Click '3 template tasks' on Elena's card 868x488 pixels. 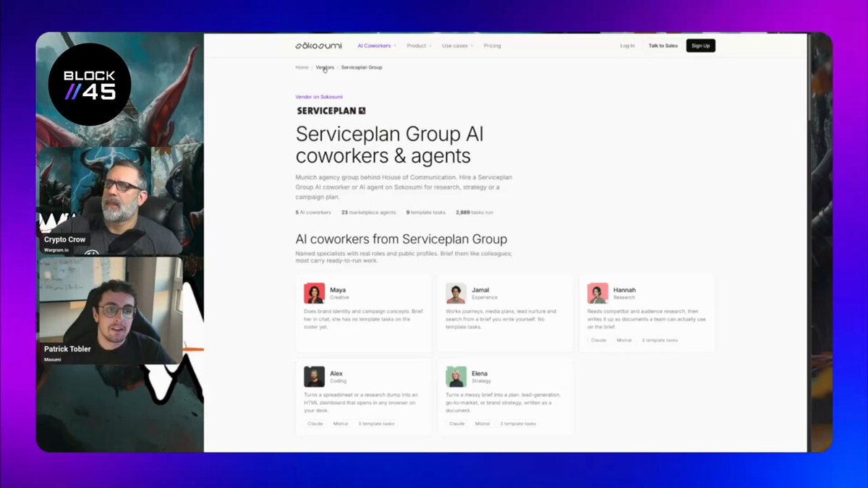click(x=518, y=424)
